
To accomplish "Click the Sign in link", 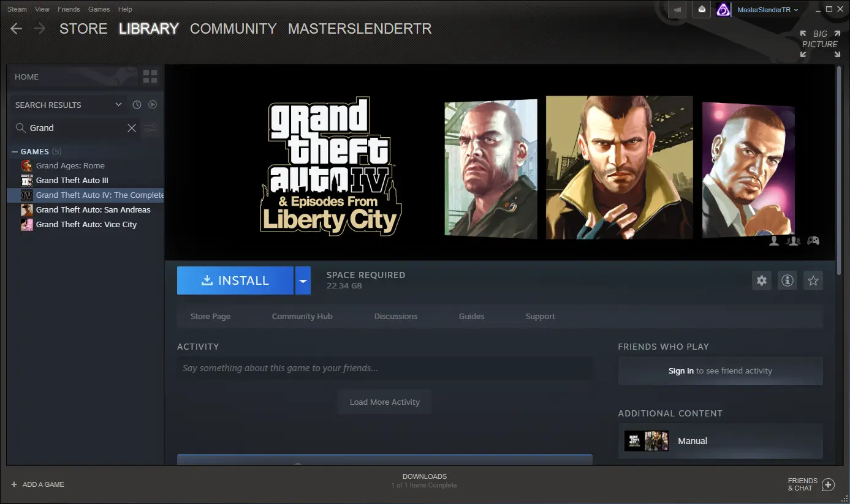I will click(681, 370).
